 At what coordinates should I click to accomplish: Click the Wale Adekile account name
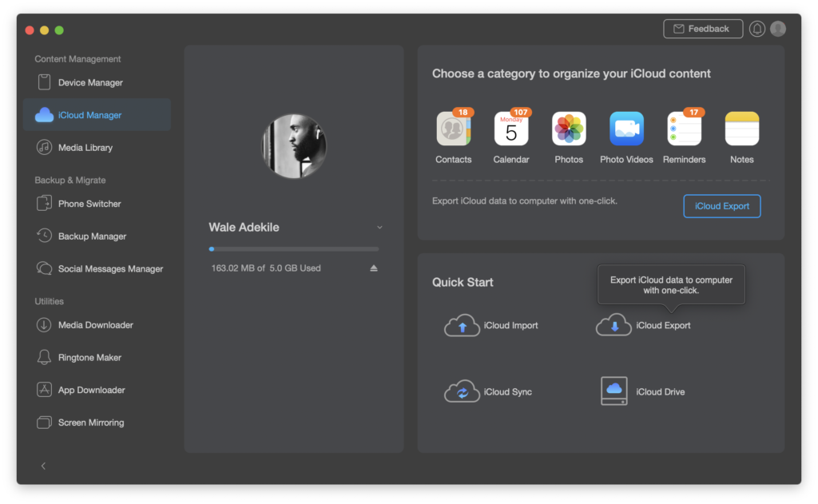click(244, 228)
